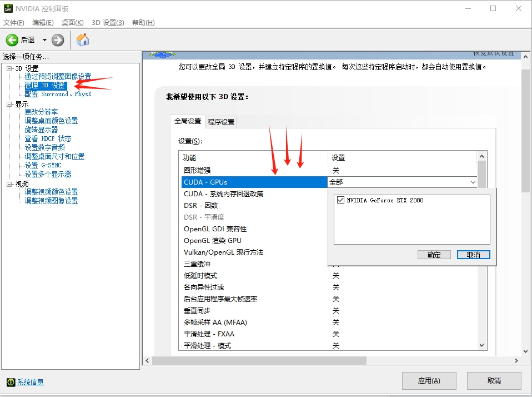Open the 文件(F) menu
Screen dimensions: 532x397
(13, 22)
